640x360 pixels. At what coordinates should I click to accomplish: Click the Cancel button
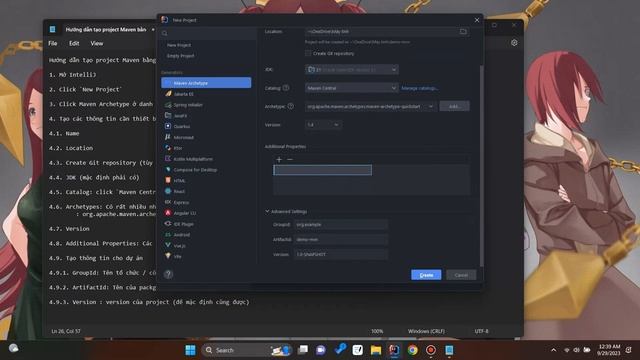461,275
